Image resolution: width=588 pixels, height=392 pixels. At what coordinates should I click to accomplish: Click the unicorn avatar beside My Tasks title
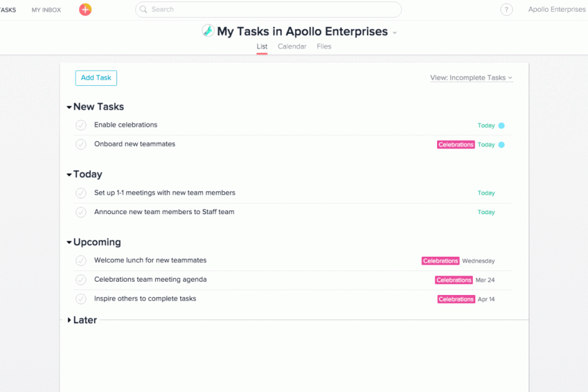tap(208, 31)
